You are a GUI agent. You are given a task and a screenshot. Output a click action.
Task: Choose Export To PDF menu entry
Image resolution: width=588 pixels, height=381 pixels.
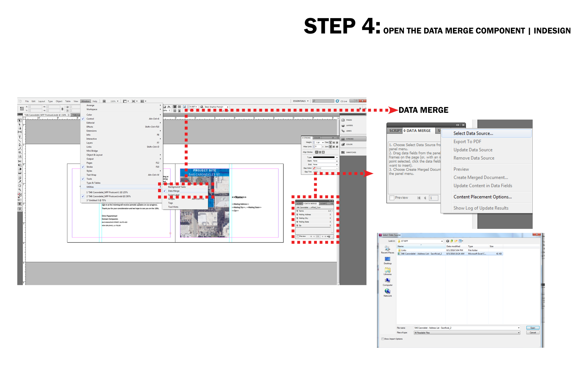pyautogui.click(x=467, y=142)
